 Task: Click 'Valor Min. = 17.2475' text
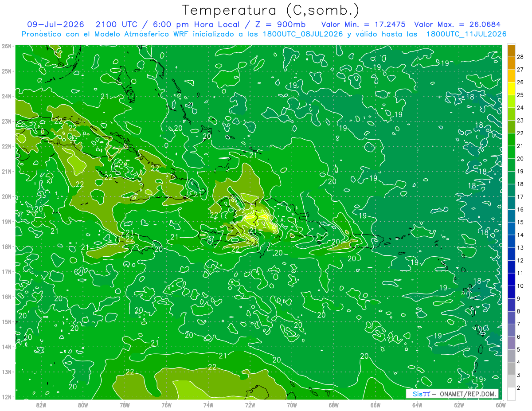(363, 24)
